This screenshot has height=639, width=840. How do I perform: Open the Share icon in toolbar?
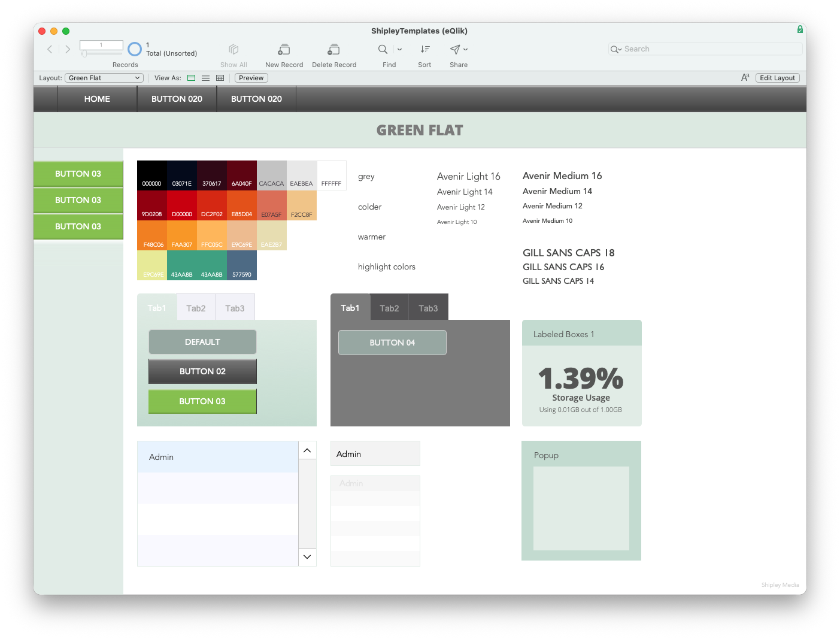(x=455, y=49)
